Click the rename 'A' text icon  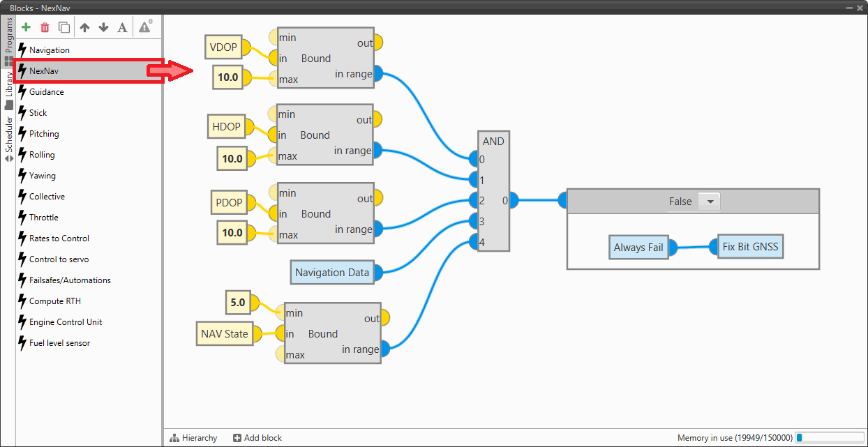coord(122,28)
